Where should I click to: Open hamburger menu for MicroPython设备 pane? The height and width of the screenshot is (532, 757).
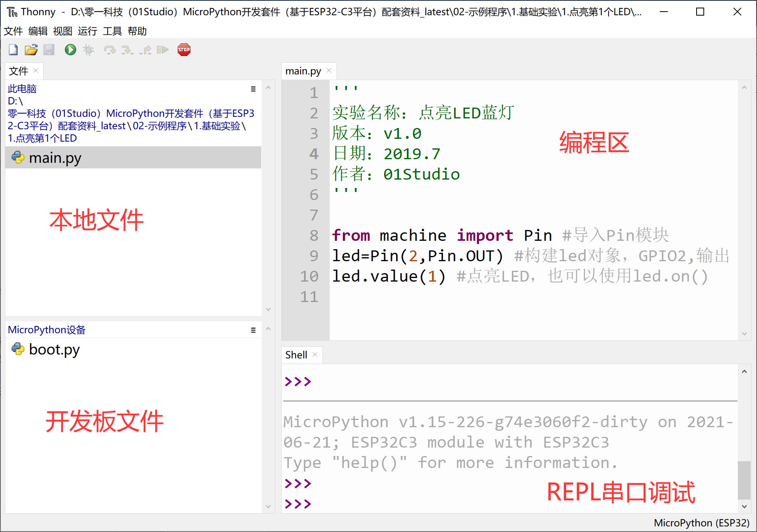pos(253,330)
